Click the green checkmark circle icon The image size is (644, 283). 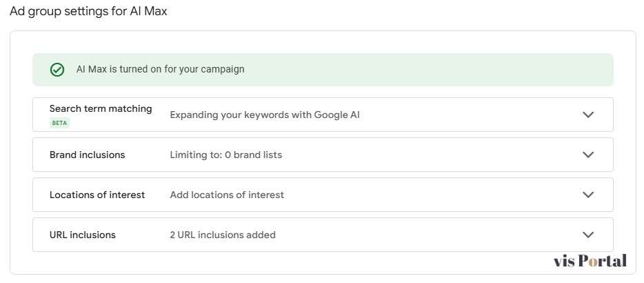point(57,70)
